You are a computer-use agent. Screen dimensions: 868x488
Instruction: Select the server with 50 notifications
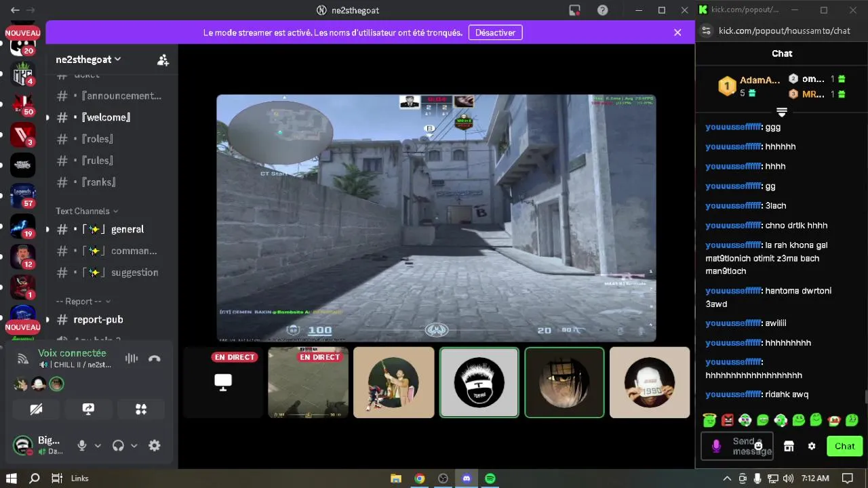pyautogui.click(x=22, y=104)
